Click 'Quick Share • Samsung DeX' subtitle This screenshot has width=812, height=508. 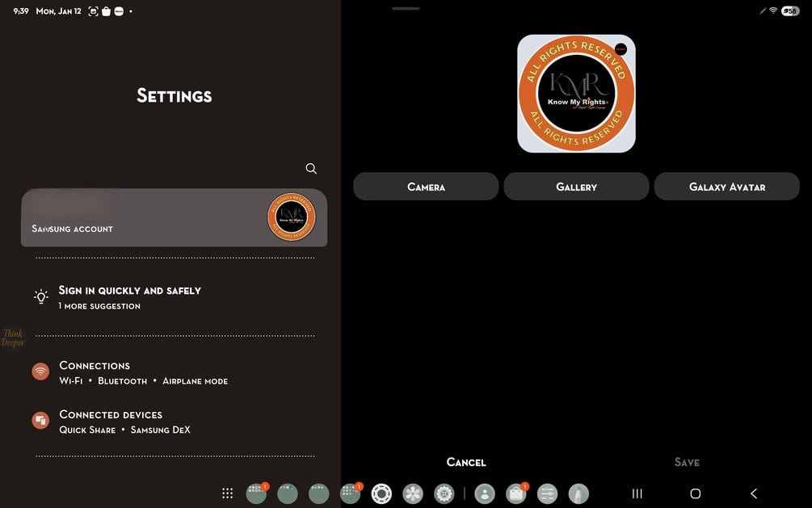(x=124, y=430)
